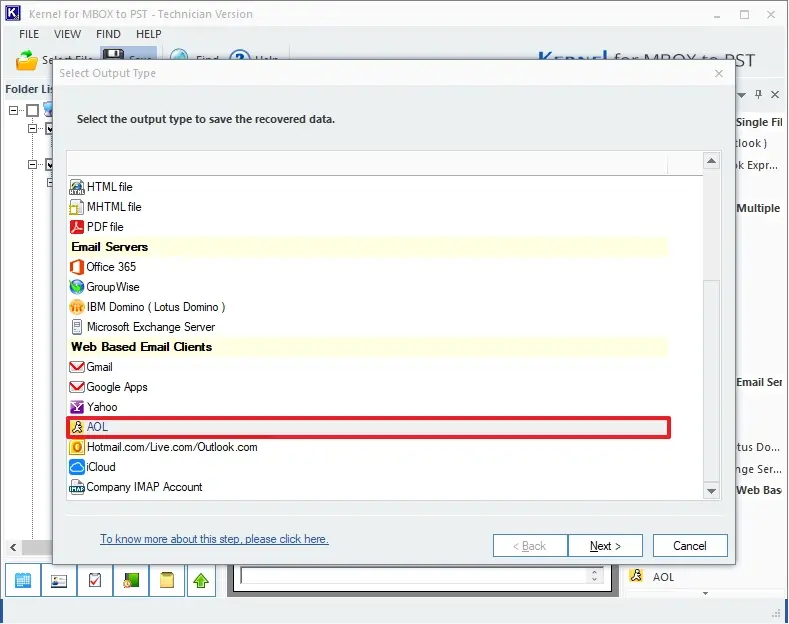This screenshot has height=624, width=789.
Task: Click the Next button
Action: click(605, 546)
